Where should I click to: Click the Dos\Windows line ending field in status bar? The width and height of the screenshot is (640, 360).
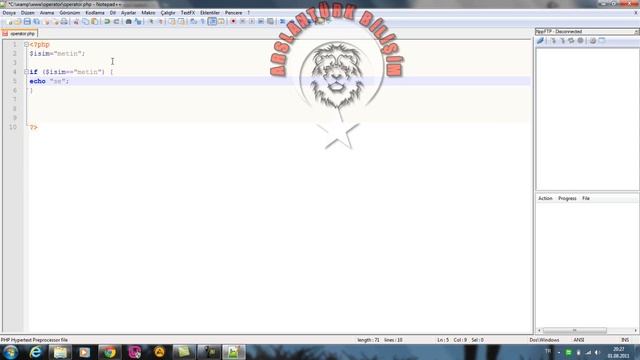point(544,340)
